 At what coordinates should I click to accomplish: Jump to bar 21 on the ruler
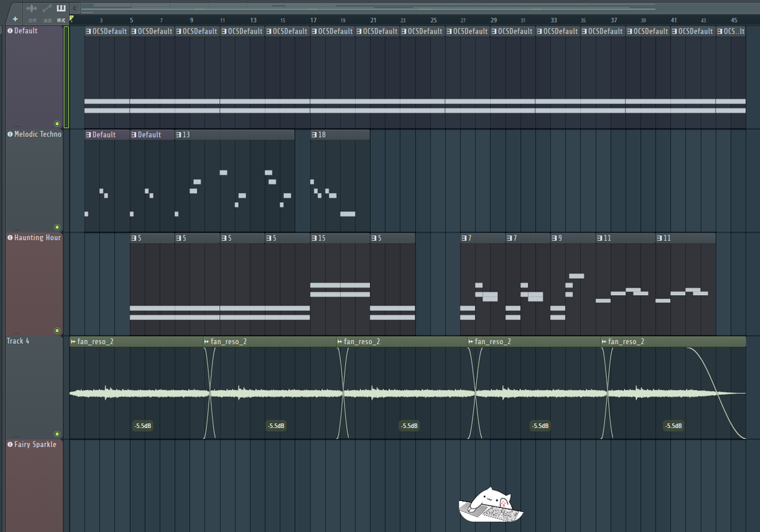(374, 20)
